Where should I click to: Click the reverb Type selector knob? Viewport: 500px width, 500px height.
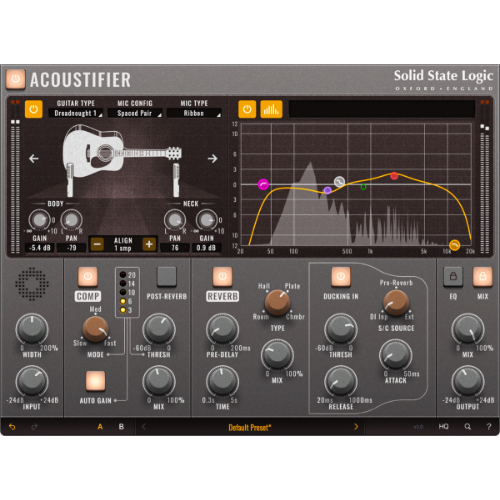tap(277, 303)
